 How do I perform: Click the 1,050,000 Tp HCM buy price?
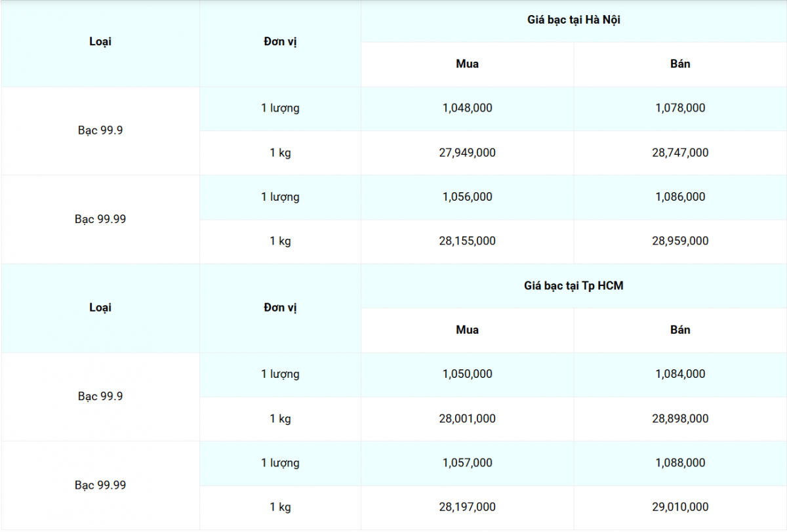(467, 374)
